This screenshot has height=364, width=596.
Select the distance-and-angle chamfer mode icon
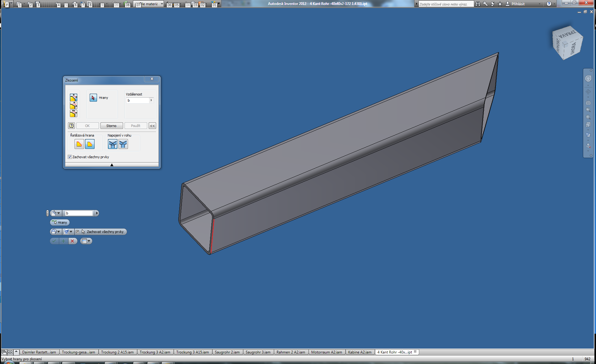(73, 106)
